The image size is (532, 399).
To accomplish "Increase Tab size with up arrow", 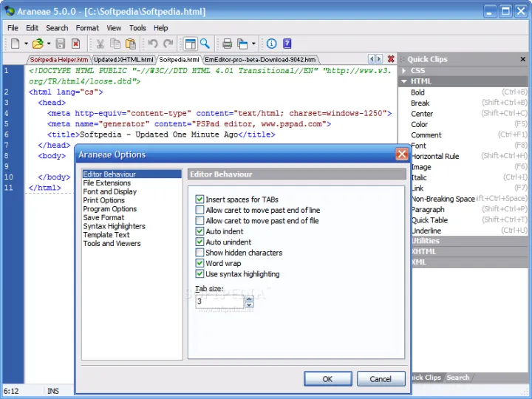I will click(x=250, y=299).
